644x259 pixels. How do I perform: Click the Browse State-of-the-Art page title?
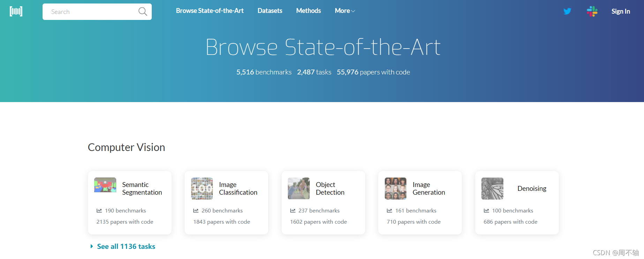coord(323,47)
